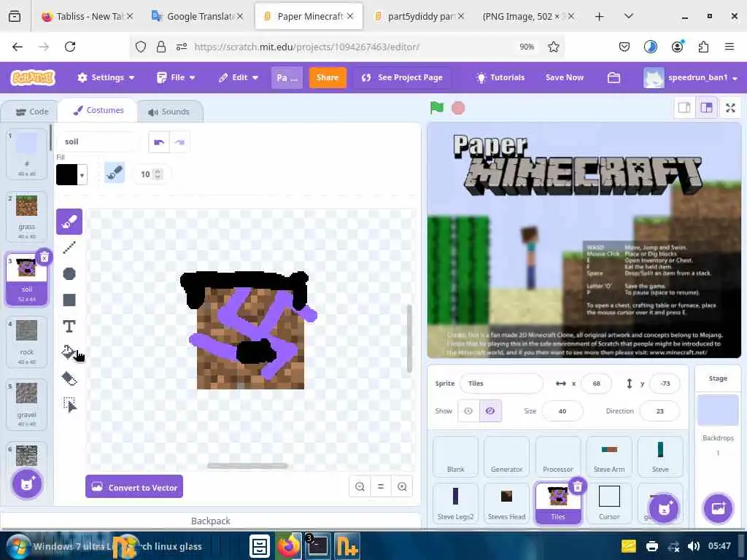Click the Choose a Sprite button
Viewport: 747px width, 560px height.
tap(664, 508)
